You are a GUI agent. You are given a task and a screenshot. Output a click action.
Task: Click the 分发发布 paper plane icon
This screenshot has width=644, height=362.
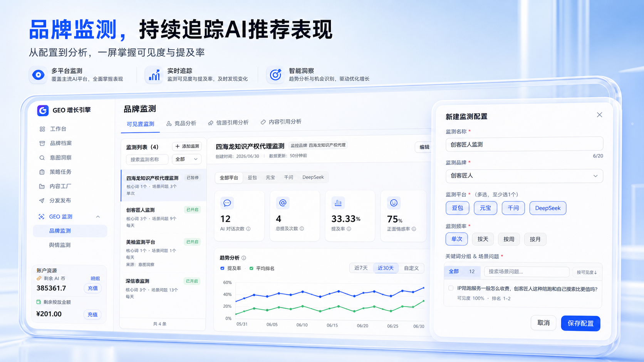click(42, 200)
